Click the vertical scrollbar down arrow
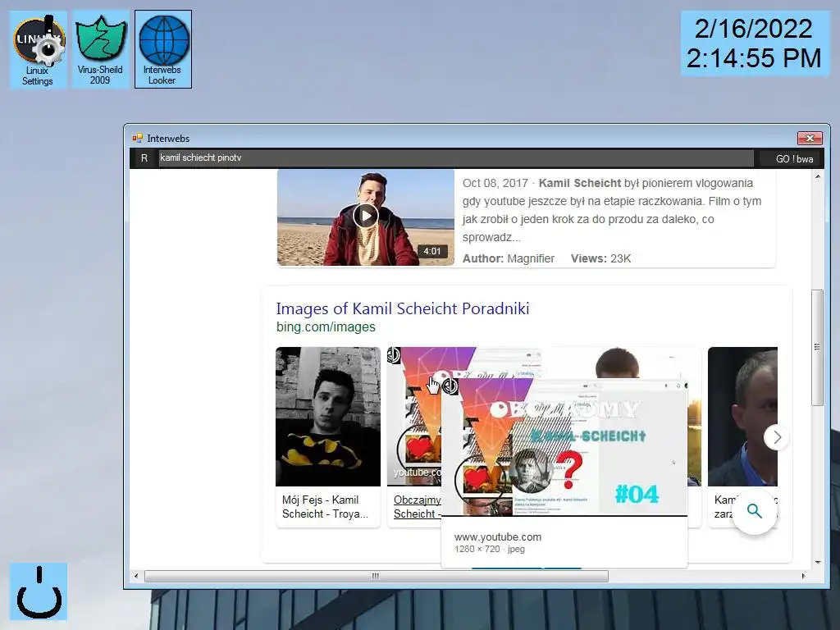This screenshot has height=630, width=840. [818, 563]
